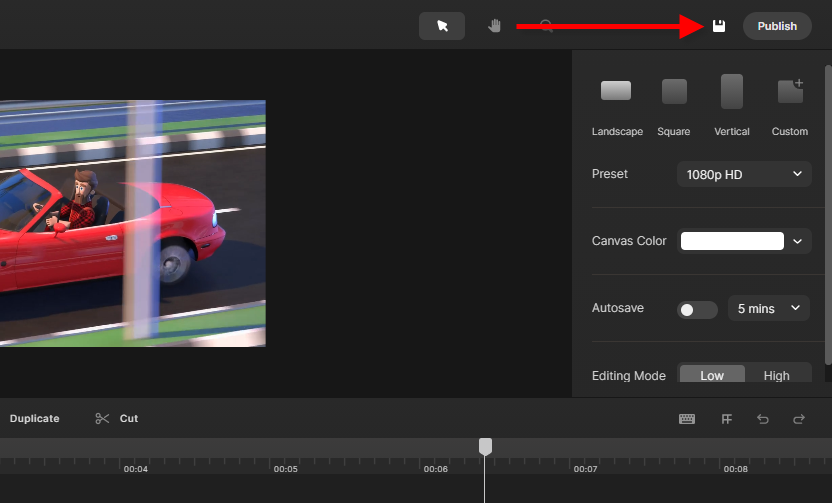Open the Preset 1080p HD dropdown
The width and height of the screenshot is (832, 503).
pos(743,174)
